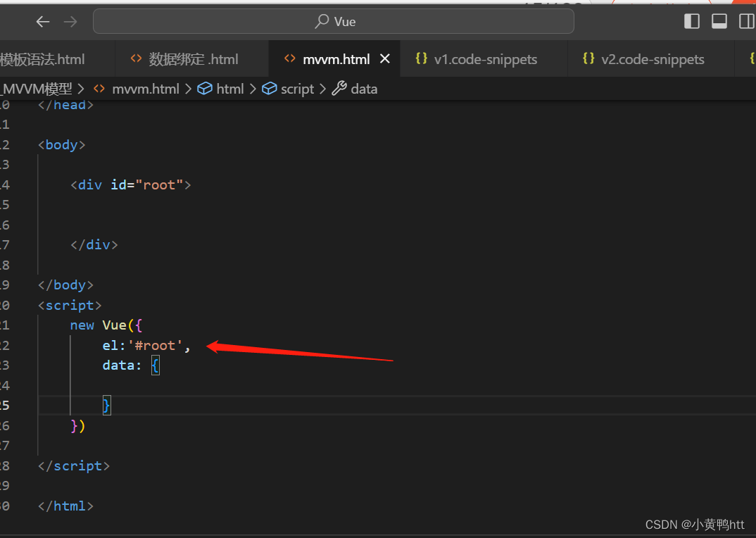The image size is (756, 538).
Task: Toggle the bottom panel layout icon
Action: point(719,21)
